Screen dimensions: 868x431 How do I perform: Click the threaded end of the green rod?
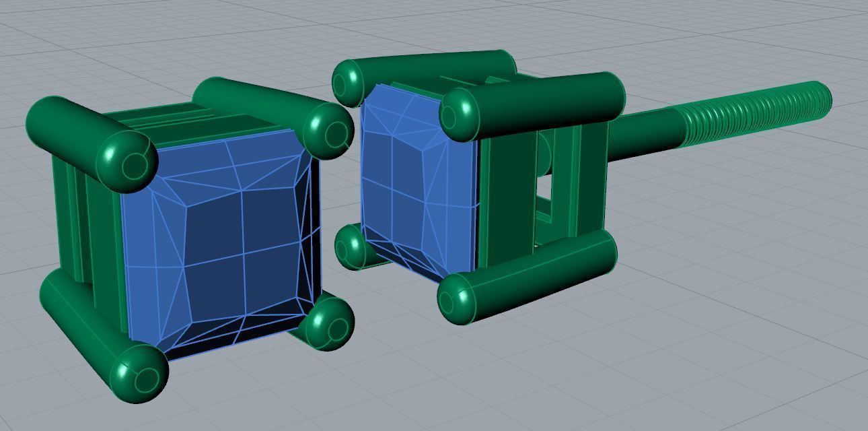tap(757, 112)
